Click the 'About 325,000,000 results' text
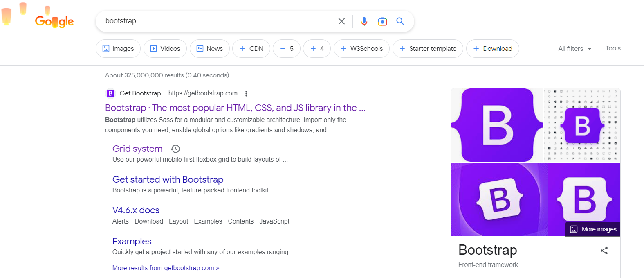Image resolution: width=644 pixels, height=278 pixels. pos(167,75)
